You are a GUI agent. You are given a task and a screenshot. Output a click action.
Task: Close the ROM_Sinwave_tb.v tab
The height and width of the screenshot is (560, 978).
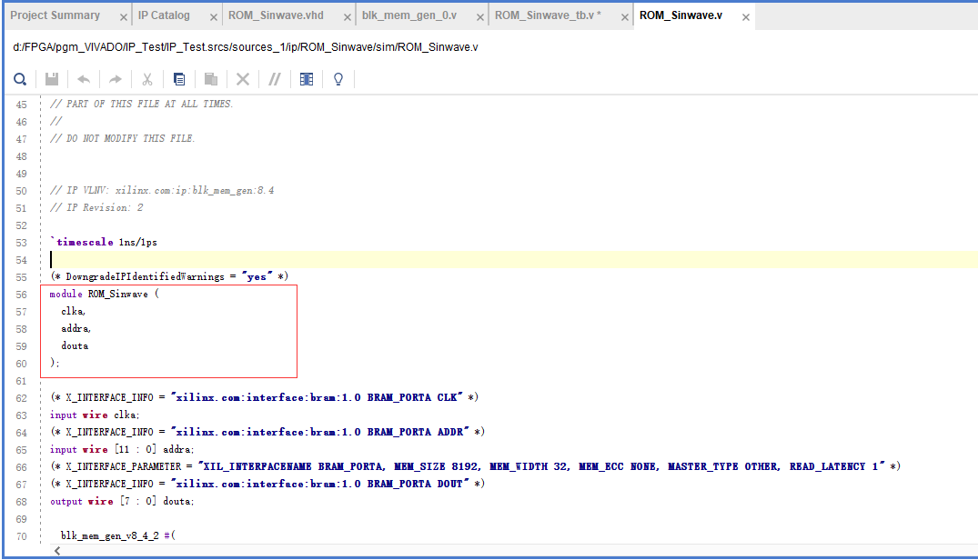(624, 17)
